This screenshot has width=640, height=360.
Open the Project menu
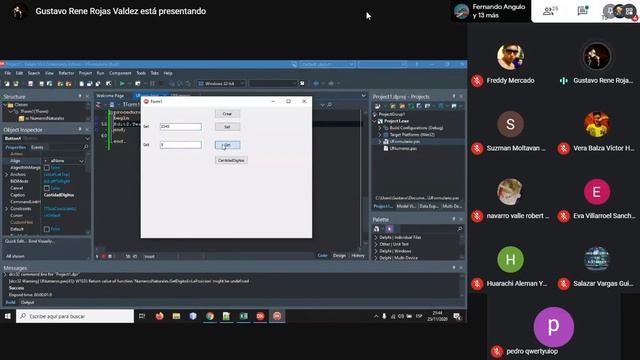click(x=85, y=73)
